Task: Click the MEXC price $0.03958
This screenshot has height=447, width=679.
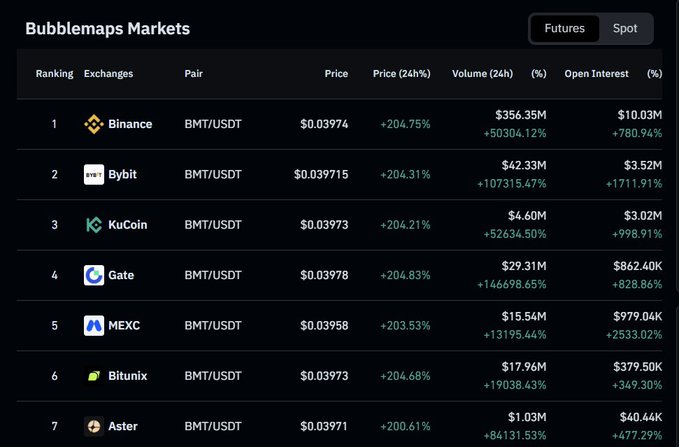Action: point(324,325)
